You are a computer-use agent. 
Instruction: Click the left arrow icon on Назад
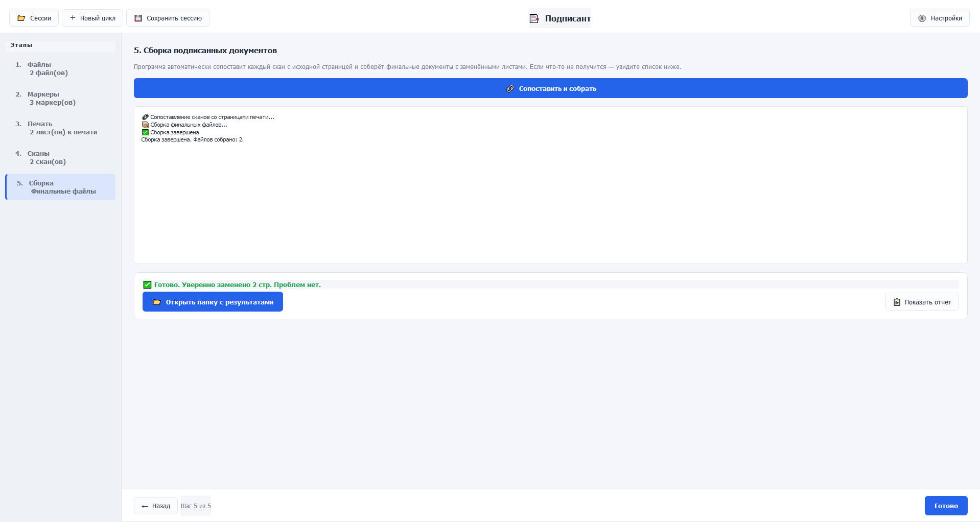click(145, 506)
